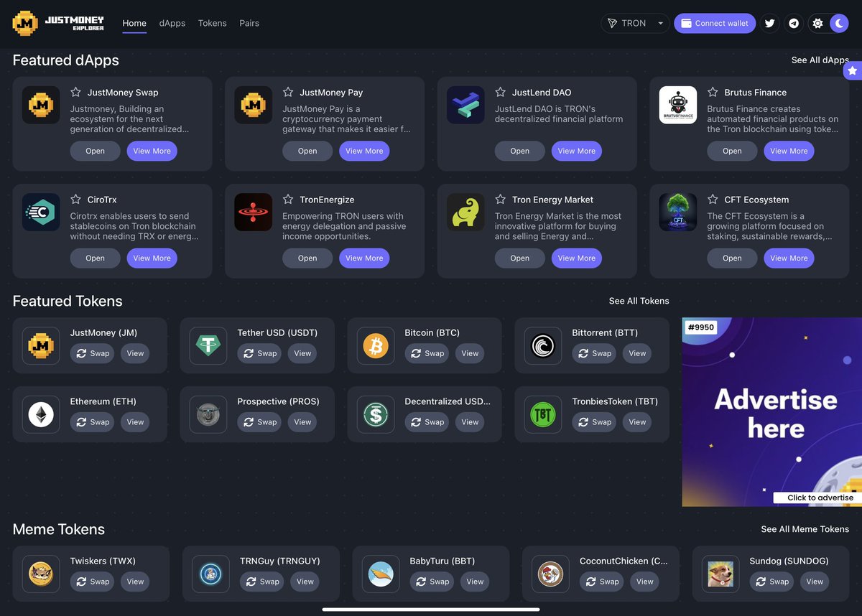Open the Pairs tab

[x=249, y=23]
